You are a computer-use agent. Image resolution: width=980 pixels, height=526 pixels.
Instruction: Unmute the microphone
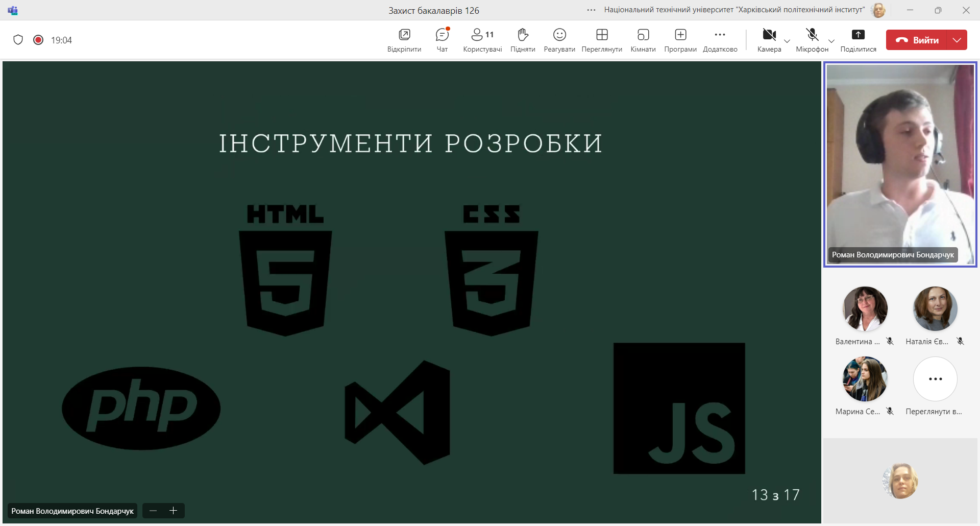812,40
